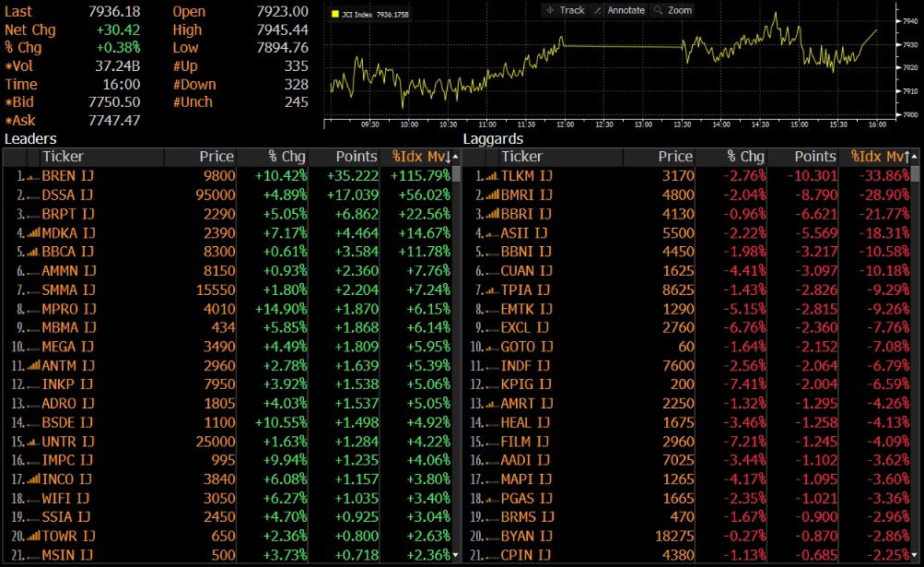Click the Last value 7936.18

tap(114, 11)
